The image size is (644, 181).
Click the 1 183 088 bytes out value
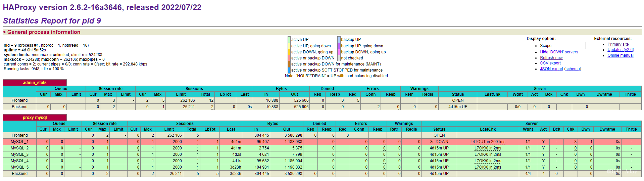pos(293,142)
